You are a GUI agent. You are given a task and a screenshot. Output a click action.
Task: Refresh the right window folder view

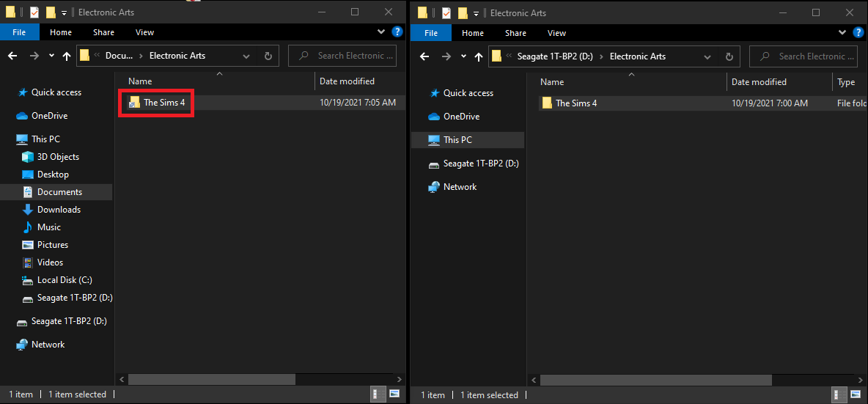729,56
